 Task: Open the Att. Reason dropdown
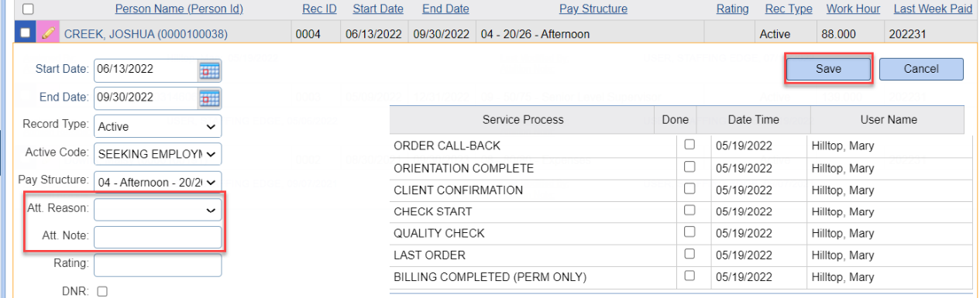158,210
